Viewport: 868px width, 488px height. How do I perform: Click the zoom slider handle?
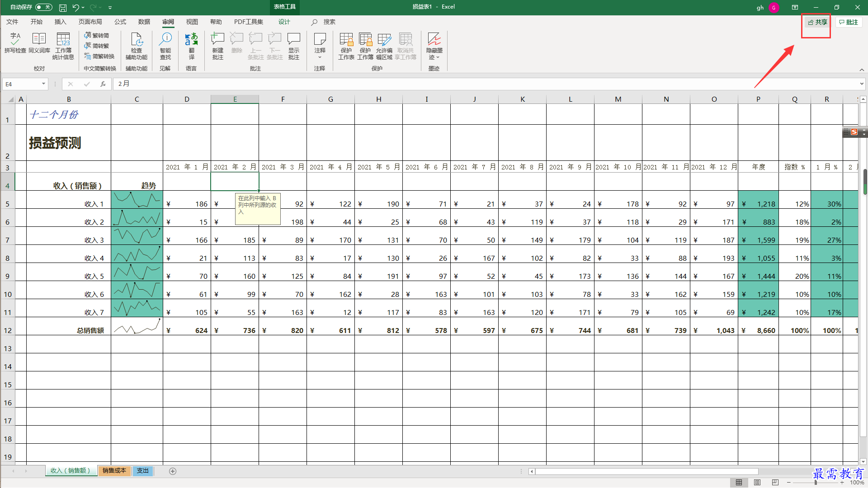tap(816, 483)
